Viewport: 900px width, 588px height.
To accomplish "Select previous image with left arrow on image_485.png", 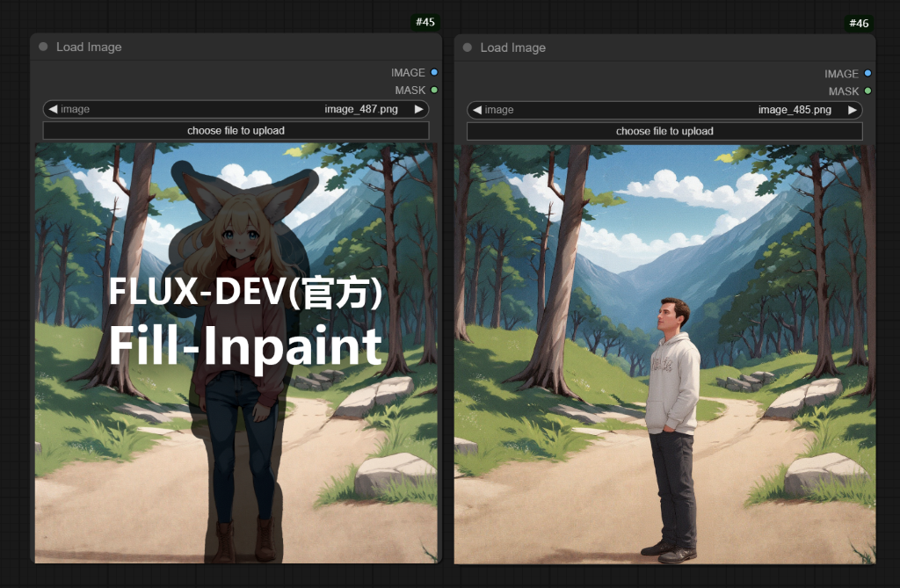I will coord(477,110).
